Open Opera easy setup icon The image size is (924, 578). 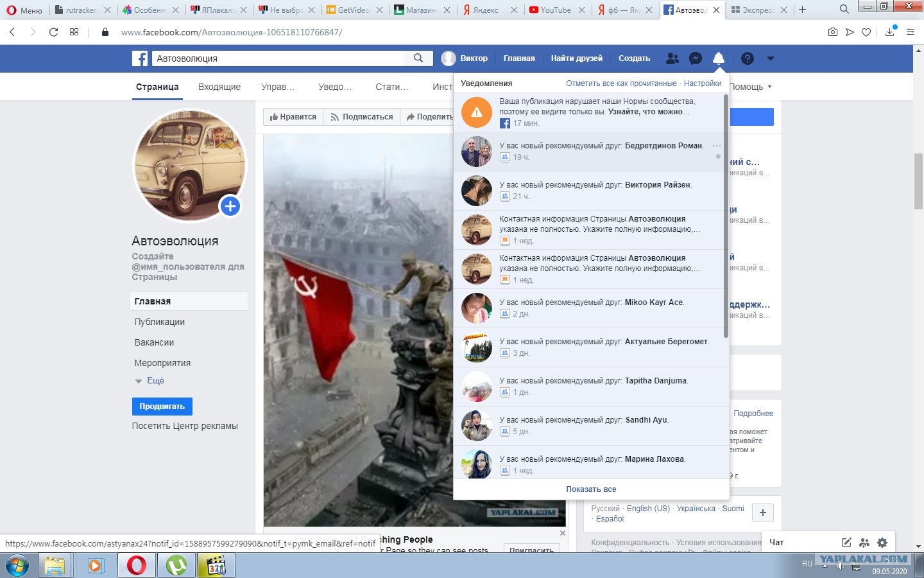(911, 32)
